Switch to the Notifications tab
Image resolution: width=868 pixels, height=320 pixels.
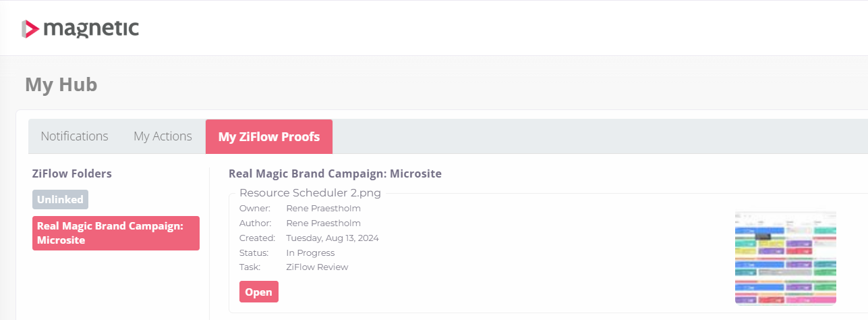tap(74, 136)
